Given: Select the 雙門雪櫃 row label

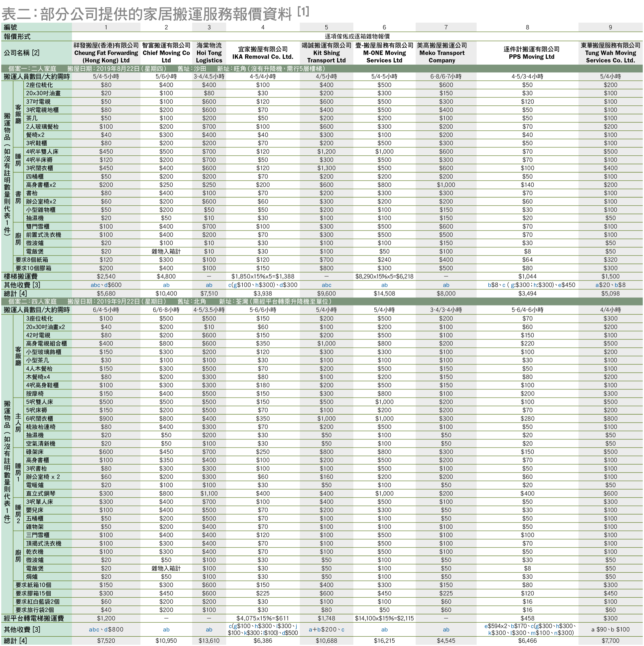Looking at the screenshot, I should [37, 226].
